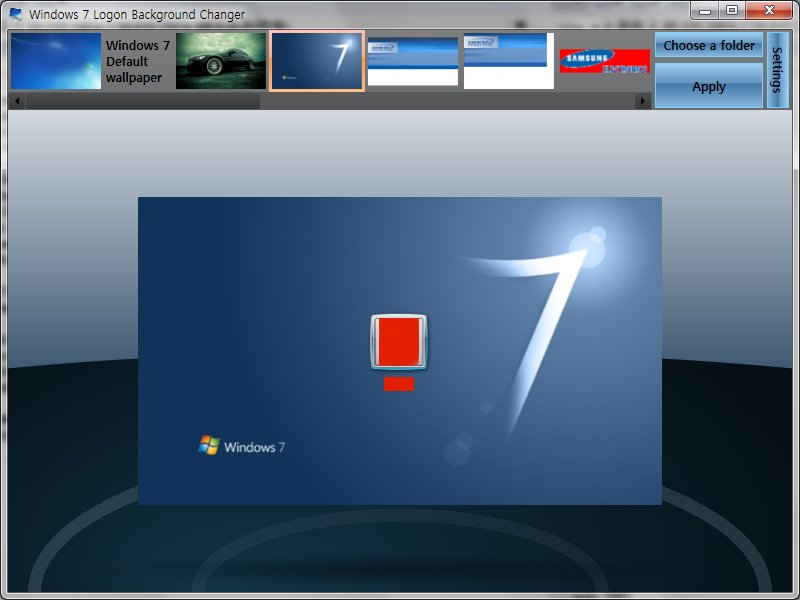Viewport: 800px width, 600px height.
Task: Click the right arrow of thumbnail scrollbar
Action: point(642,101)
